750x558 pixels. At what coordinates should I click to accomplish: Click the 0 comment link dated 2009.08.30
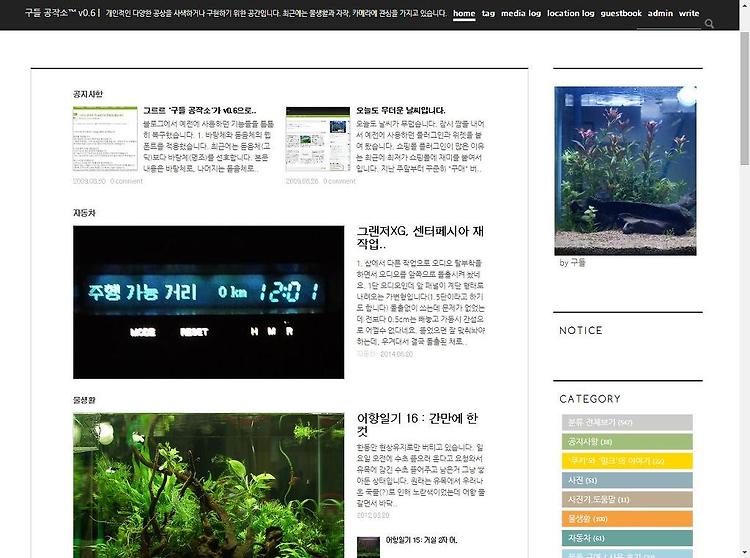[x=126, y=181]
